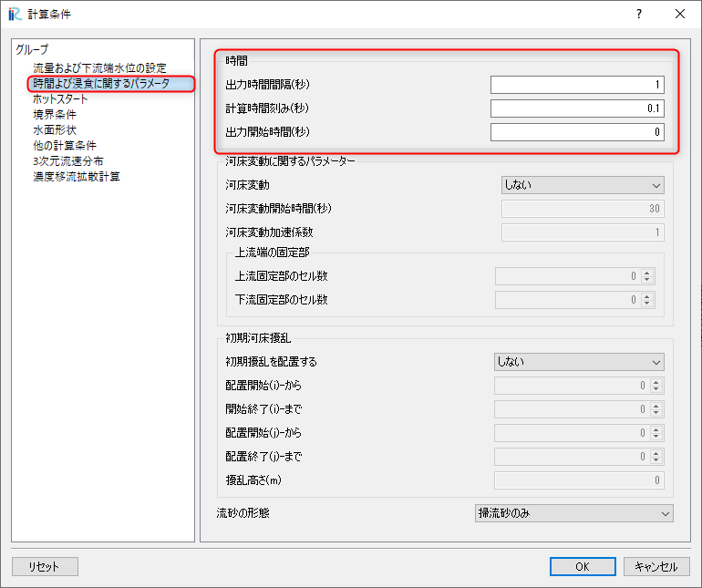The height and width of the screenshot is (588, 702).
Task: Open the 水面形状 group
Action: [x=54, y=130]
